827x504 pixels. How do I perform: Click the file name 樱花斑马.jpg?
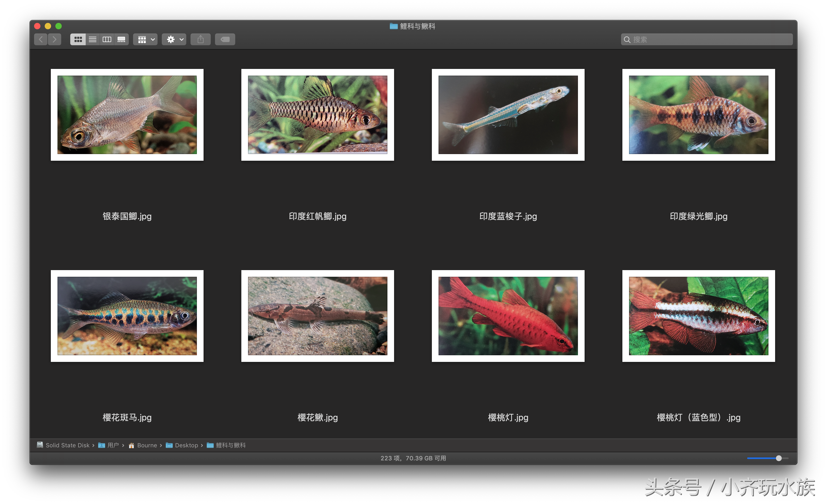(127, 418)
